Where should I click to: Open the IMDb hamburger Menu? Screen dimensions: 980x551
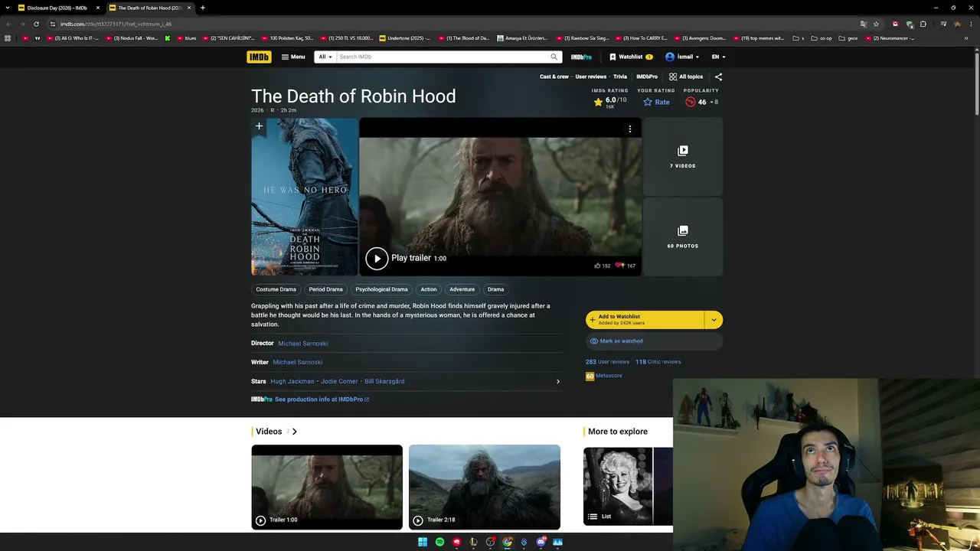pyautogui.click(x=293, y=57)
